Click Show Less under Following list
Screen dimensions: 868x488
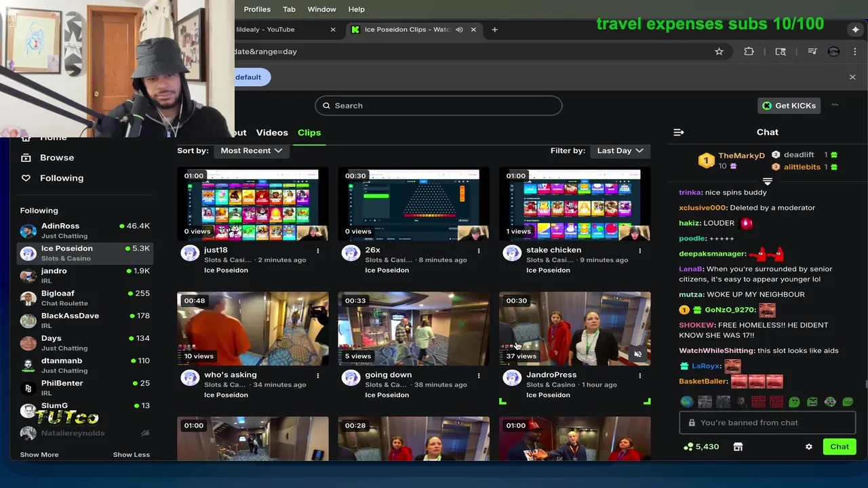131,454
